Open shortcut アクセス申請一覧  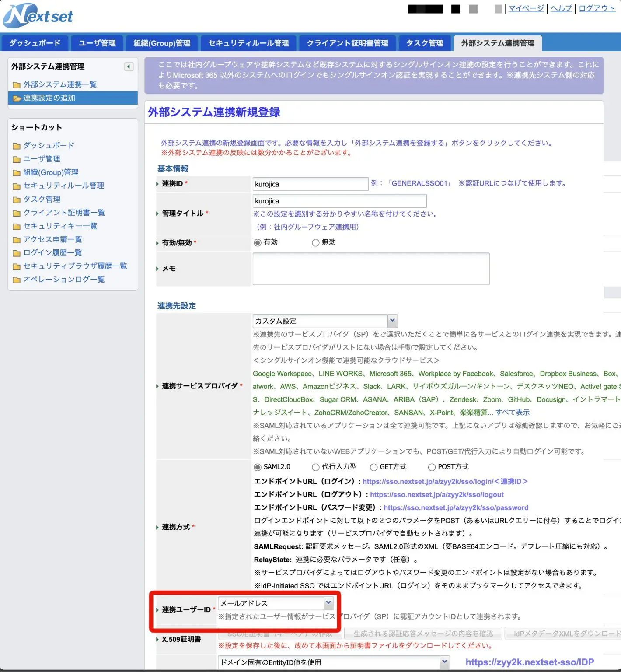tap(52, 239)
